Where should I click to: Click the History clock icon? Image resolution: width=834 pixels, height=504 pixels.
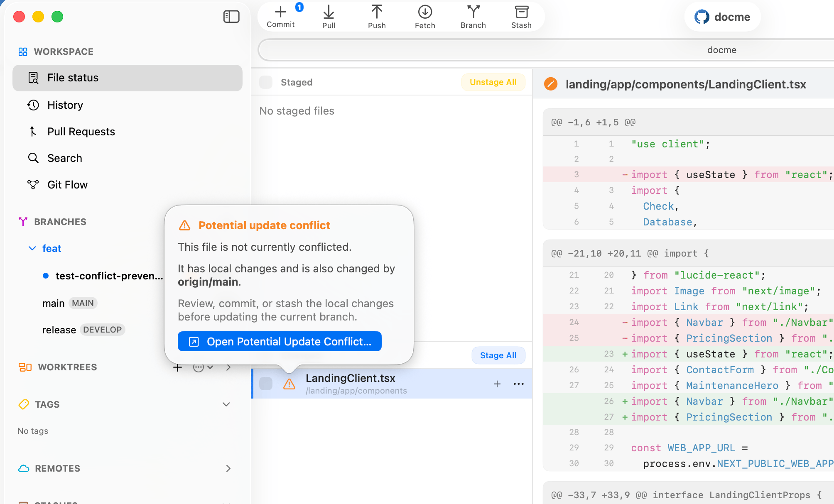coord(33,105)
